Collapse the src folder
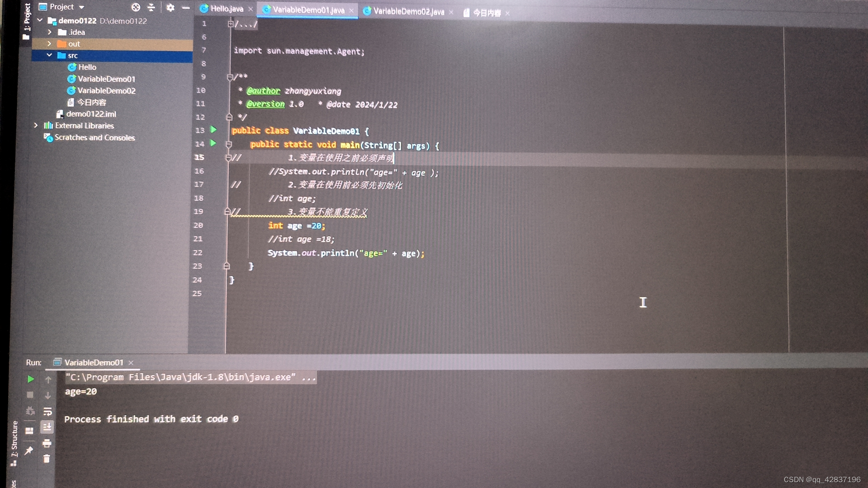 tap(49, 55)
